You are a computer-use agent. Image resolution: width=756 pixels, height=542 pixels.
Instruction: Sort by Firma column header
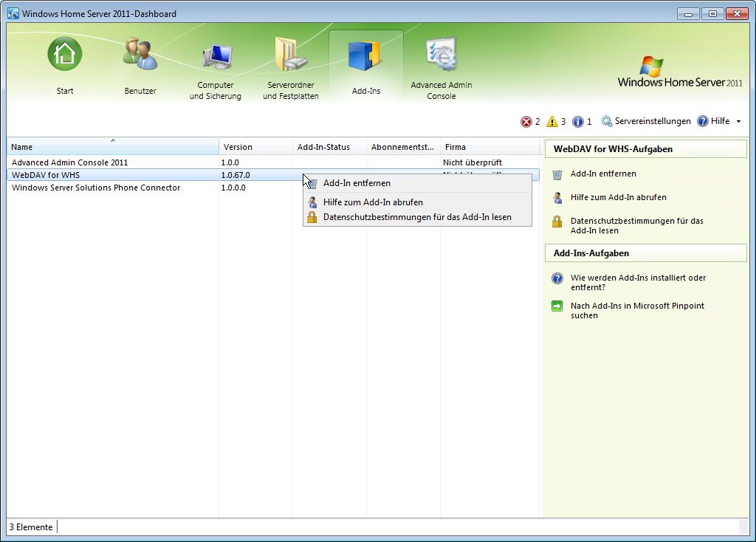pos(490,147)
